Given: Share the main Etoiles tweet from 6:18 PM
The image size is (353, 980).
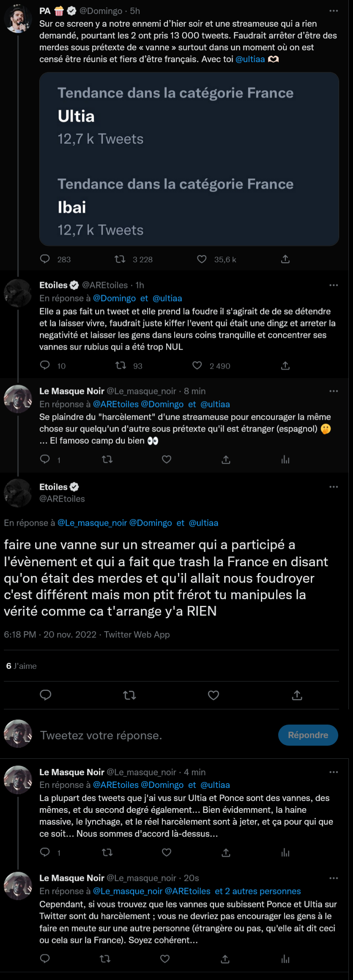Looking at the screenshot, I should (x=297, y=695).
